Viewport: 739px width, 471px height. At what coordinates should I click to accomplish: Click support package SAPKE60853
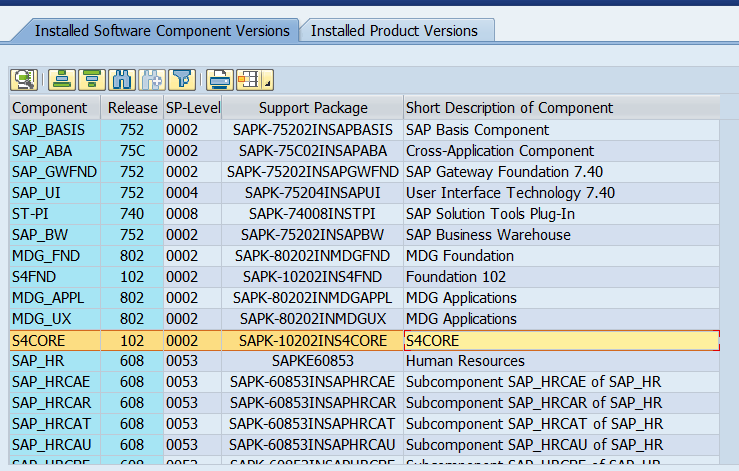tap(312, 361)
